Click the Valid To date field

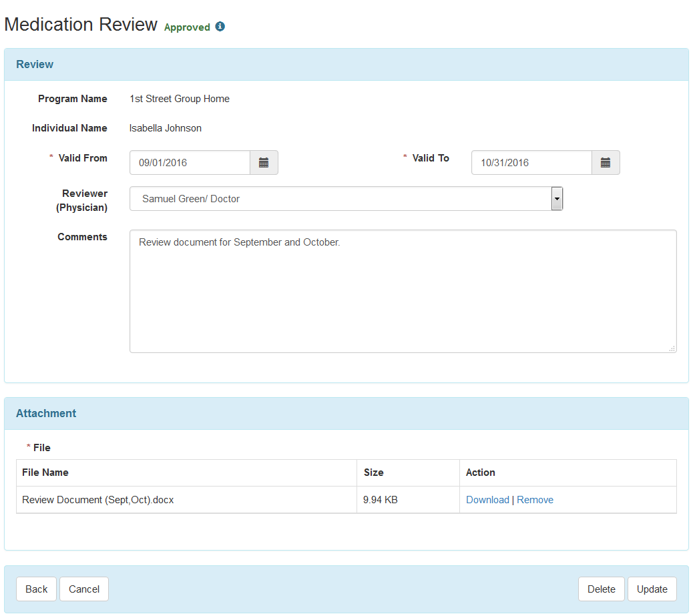[x=531, y=163]
